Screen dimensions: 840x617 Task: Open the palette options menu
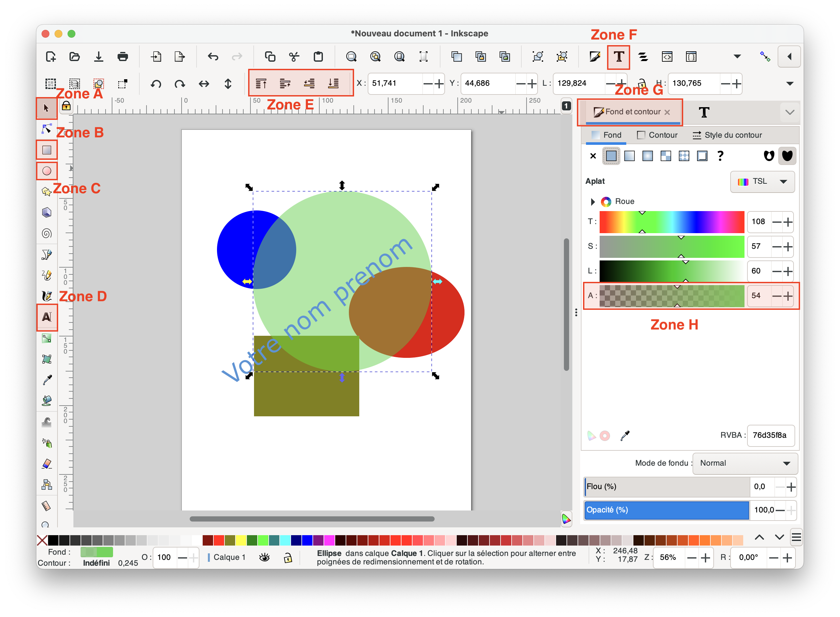[796, 538]
